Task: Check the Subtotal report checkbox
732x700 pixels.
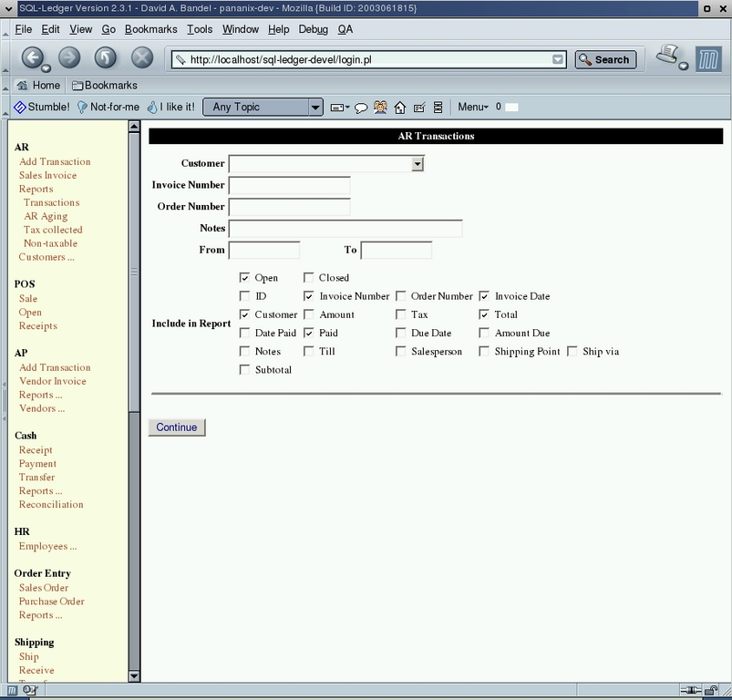Action: tap(244, 369)
